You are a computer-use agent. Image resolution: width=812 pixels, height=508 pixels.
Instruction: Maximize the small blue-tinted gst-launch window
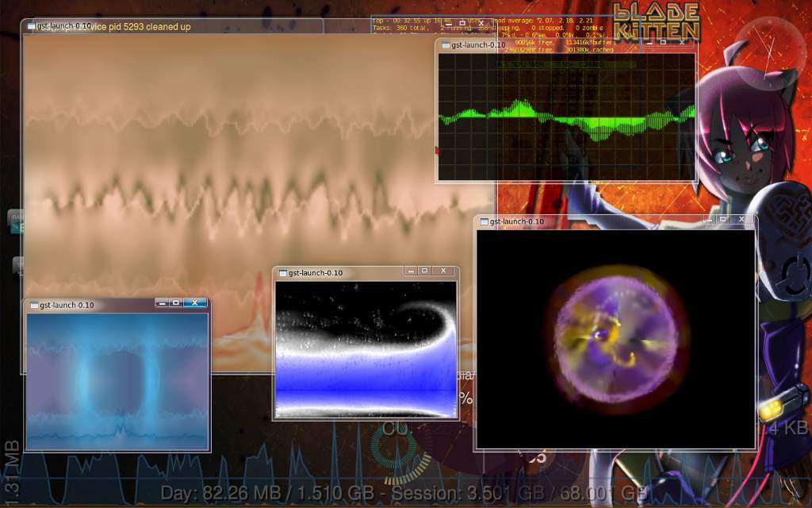(x=176, y=302)
